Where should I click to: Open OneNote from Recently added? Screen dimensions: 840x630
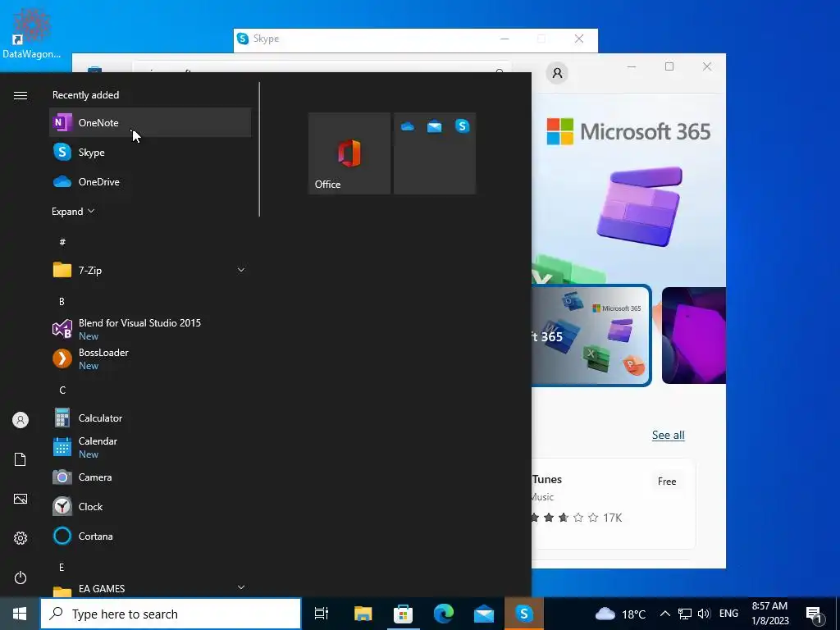150,123
